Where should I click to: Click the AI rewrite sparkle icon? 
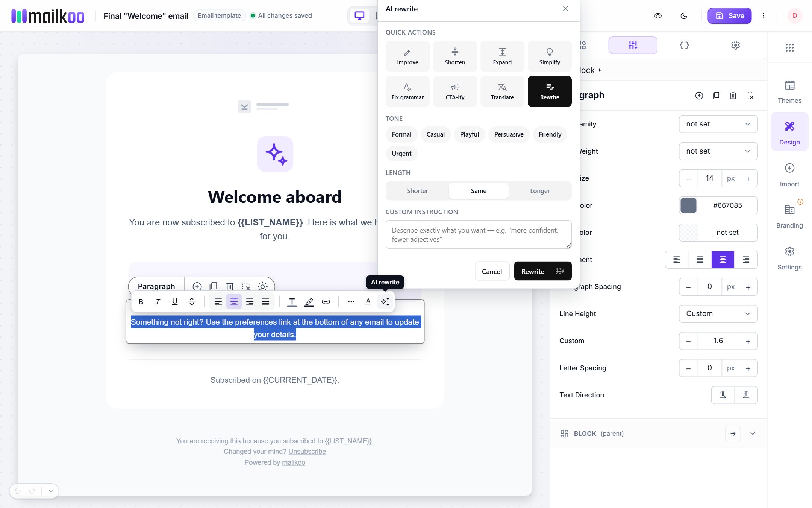385,301
